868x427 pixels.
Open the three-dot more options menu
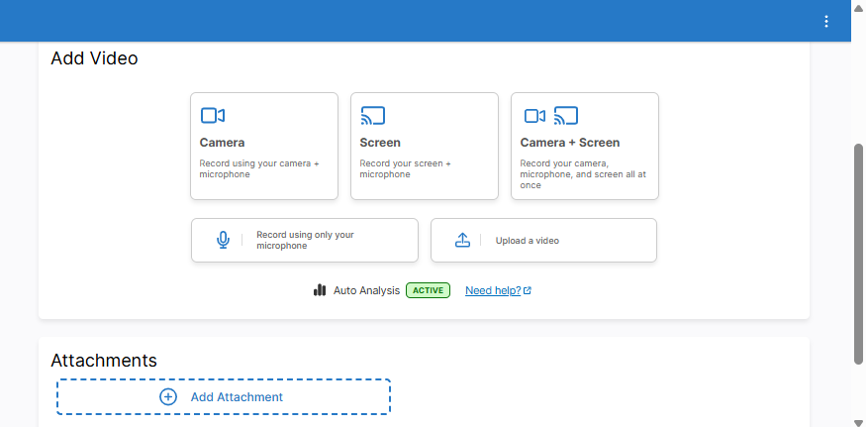826,22
